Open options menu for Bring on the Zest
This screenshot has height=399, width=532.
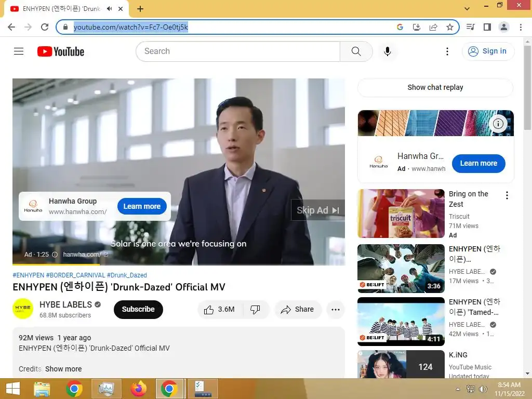[x=507, y=195]
